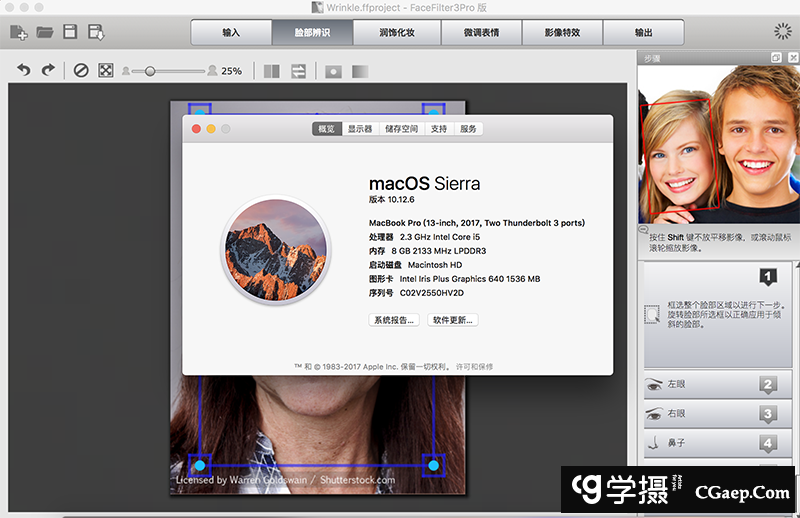This screenshot has height=518, width=800.
Task: Click the save project icon
Action: click(x=70, y=33)
